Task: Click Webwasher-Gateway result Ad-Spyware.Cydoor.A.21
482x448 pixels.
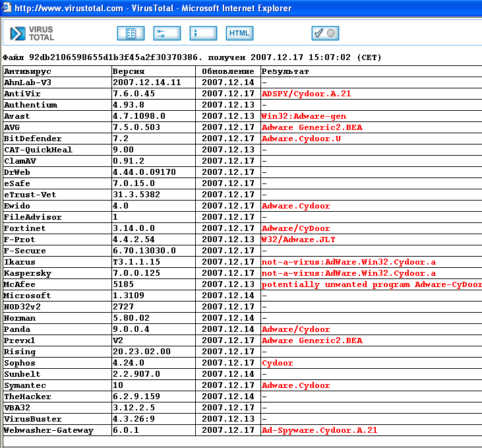Action: tap(319, 430)
